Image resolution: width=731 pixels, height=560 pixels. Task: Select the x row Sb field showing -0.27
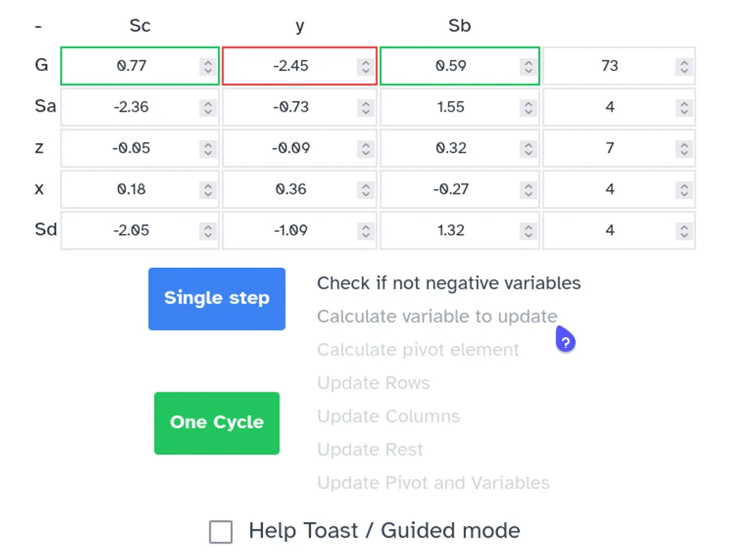pyautogui.click(x=450, y=190)
